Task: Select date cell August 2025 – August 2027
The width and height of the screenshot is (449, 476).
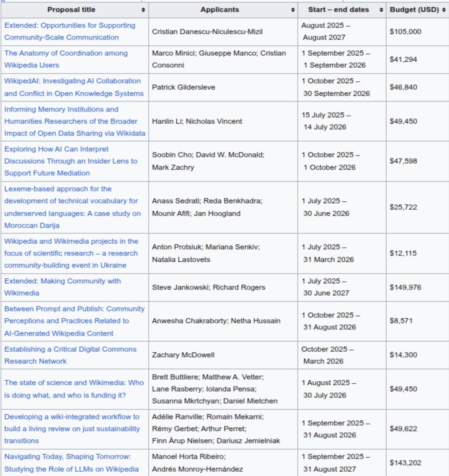Action: 342,31
